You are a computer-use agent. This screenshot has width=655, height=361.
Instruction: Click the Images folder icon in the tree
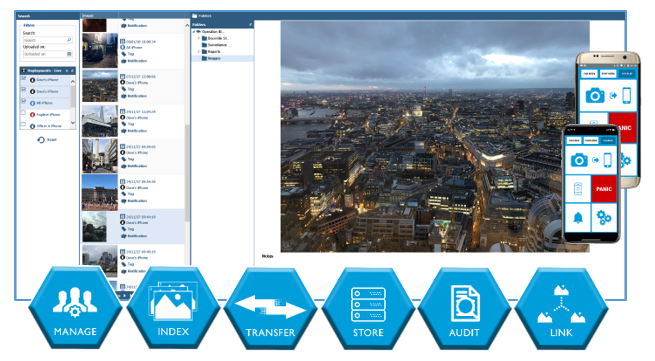click(204, 58)
